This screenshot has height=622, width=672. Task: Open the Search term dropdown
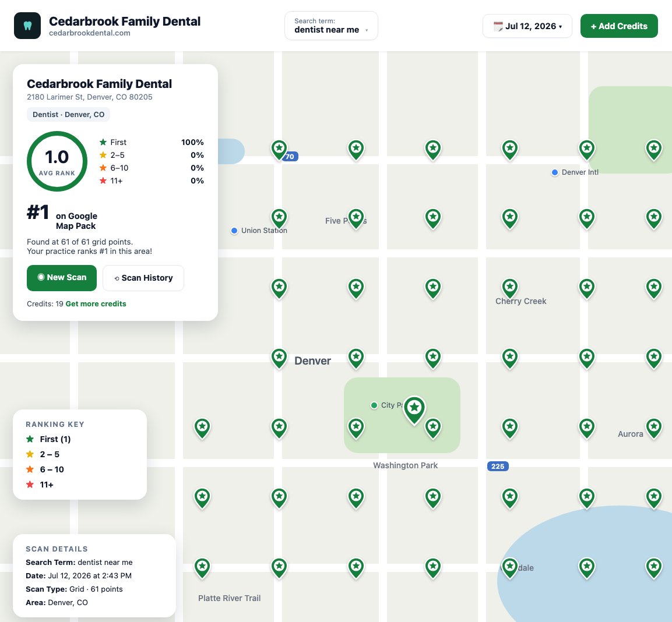pos(331,26)
